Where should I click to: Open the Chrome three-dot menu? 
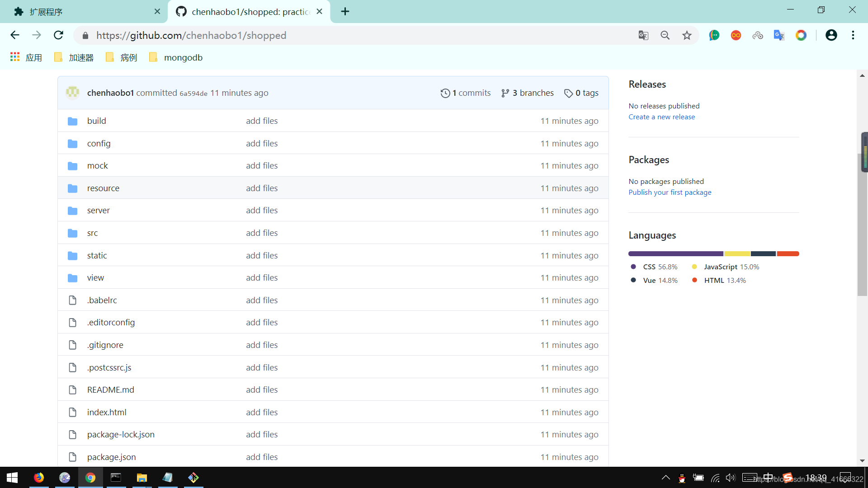click(x=853, y=35)
